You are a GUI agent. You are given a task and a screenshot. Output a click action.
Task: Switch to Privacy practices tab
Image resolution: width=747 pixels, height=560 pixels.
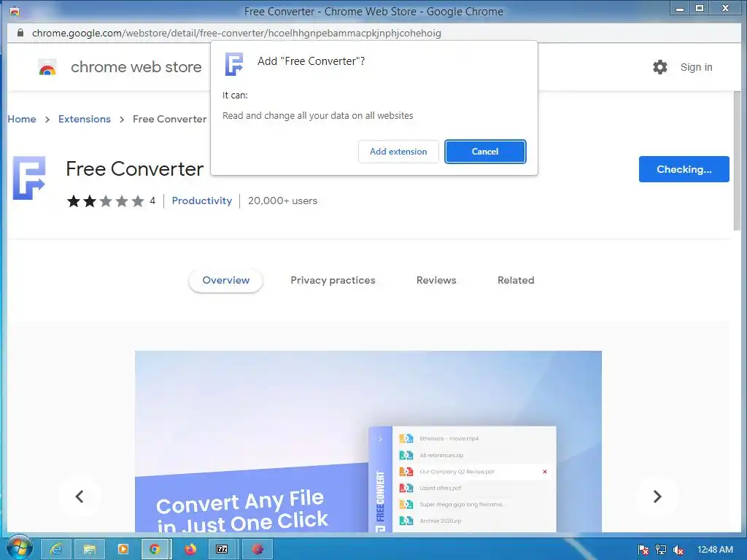[x=333, y=280]
